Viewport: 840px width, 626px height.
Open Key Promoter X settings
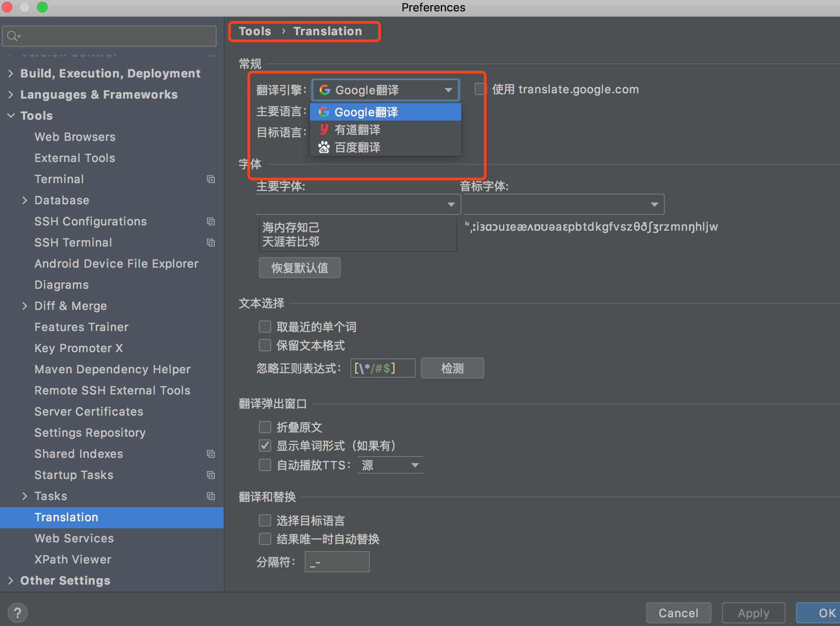(x=79, y=348)
